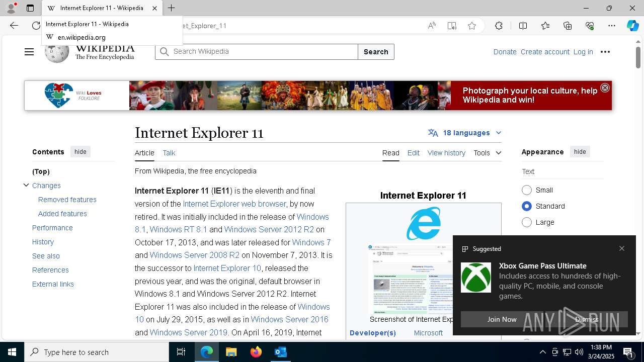Open Outlook from taskbar
The height and width of the screenshot is (362, 644).
pyautogui.click(x=281, y=352)
